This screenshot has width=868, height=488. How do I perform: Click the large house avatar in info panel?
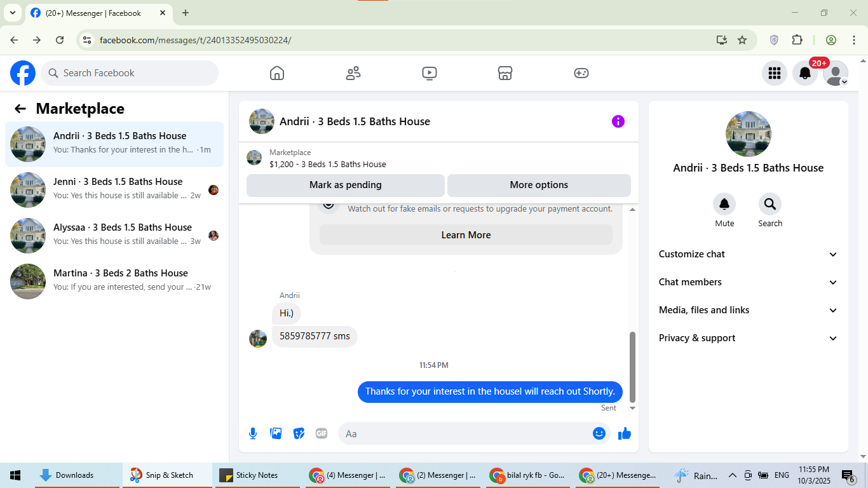[x=749, y=134]
